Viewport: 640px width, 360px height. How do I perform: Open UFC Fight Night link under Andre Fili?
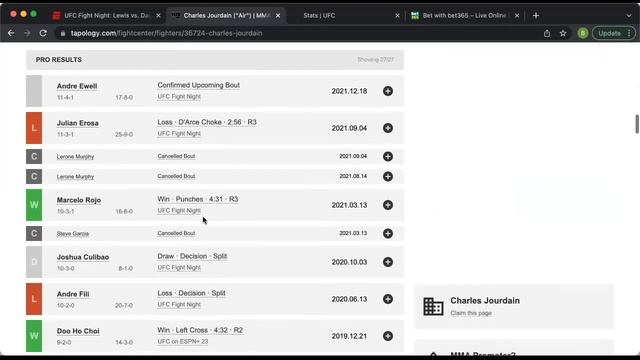click(x=179, y=304)
